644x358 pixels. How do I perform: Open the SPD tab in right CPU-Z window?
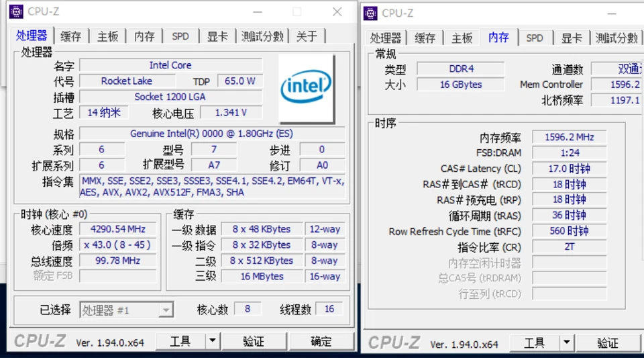click(x=535, y=38)
